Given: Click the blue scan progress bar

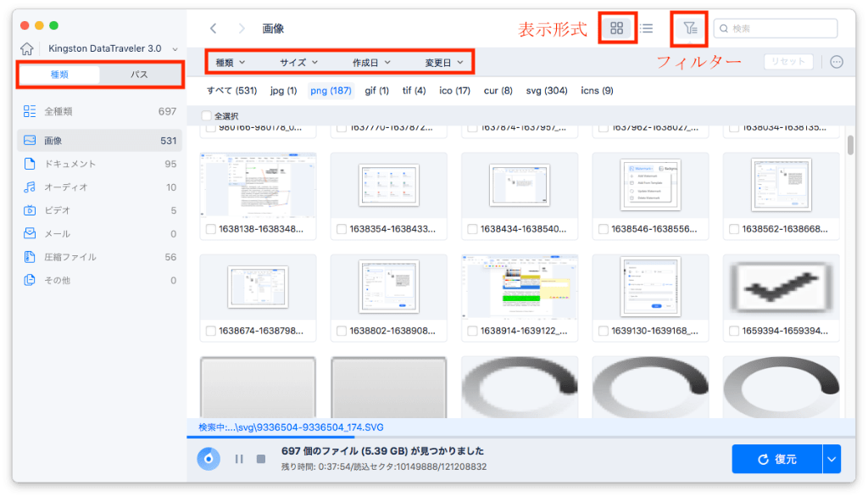Looking at the screenshot, I should tap(270, 437).
